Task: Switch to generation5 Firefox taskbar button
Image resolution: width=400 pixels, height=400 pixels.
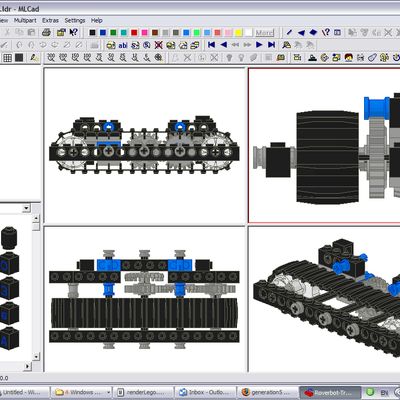Action: [268, 392]
